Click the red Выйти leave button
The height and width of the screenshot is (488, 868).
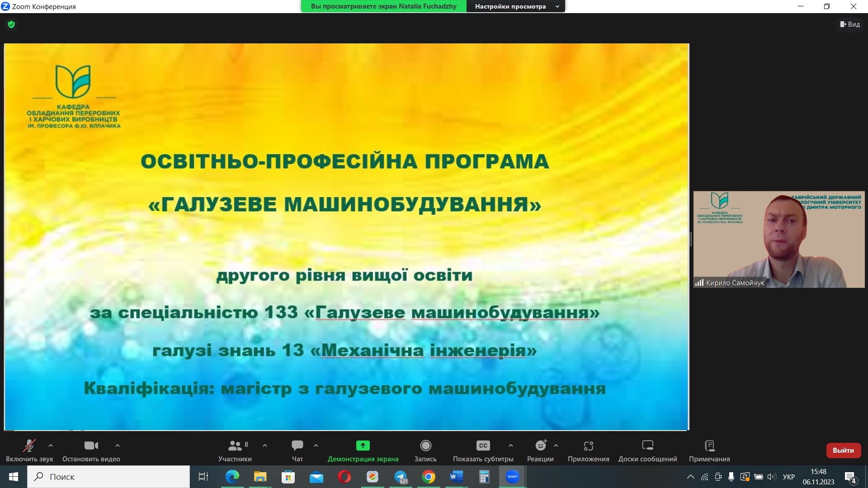pos(843,450)
